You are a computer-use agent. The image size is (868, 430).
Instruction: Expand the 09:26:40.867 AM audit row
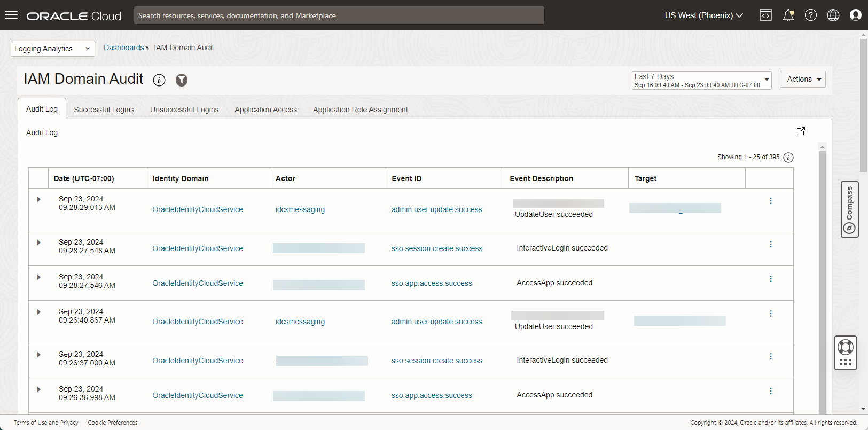[x=39, y=312]
